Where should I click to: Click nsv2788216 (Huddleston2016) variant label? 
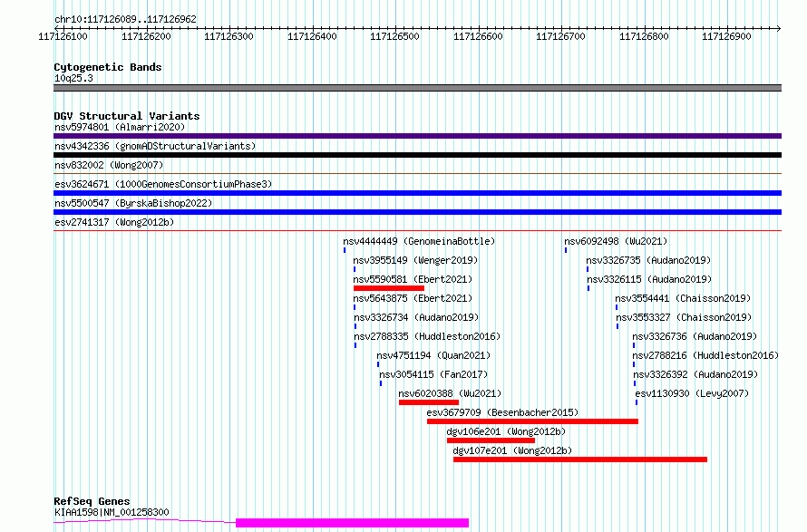(705, 355)
